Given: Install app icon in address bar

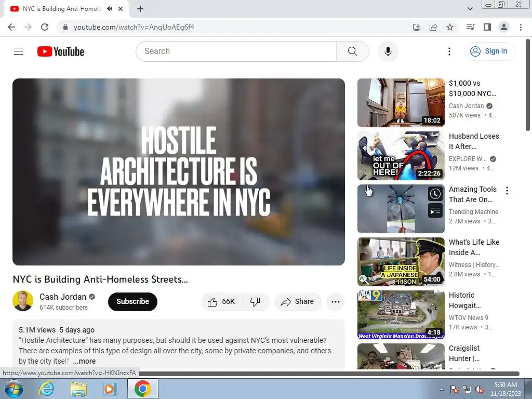Looking at the screenshot, I should pyautogui.click(x=417, y=27).
